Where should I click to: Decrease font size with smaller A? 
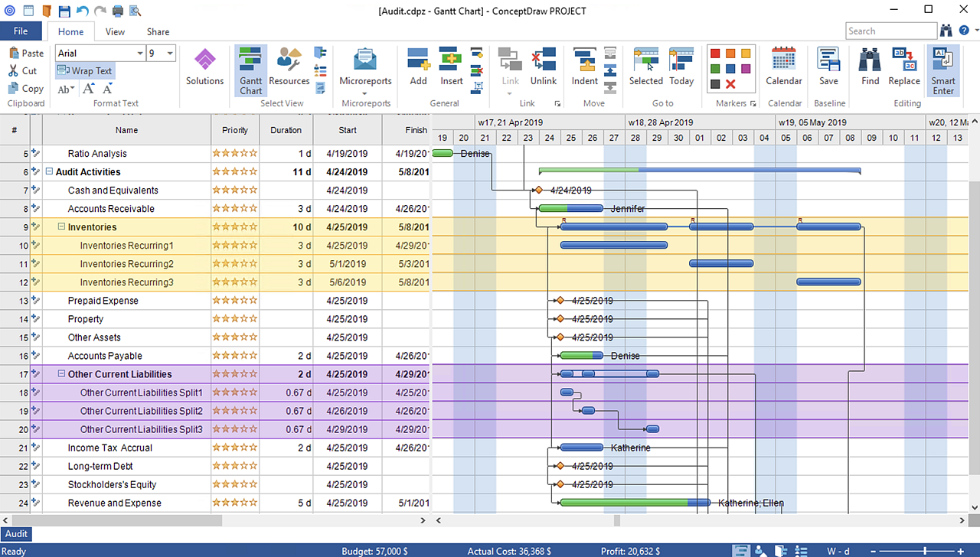pos(109,90)
